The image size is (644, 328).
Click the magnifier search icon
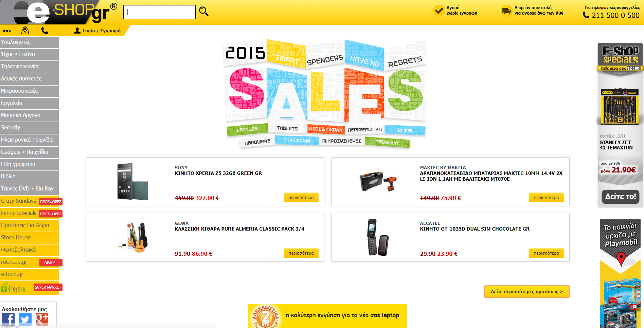point(204,12)
